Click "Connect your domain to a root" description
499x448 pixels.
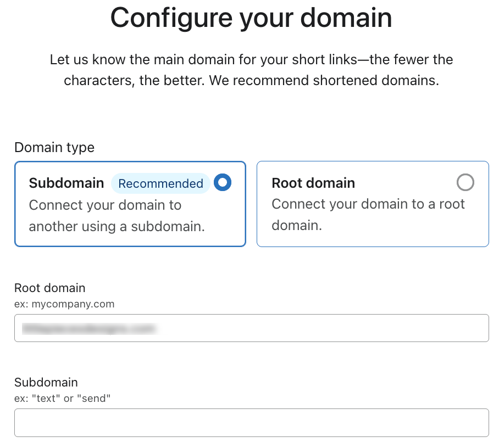368,204
